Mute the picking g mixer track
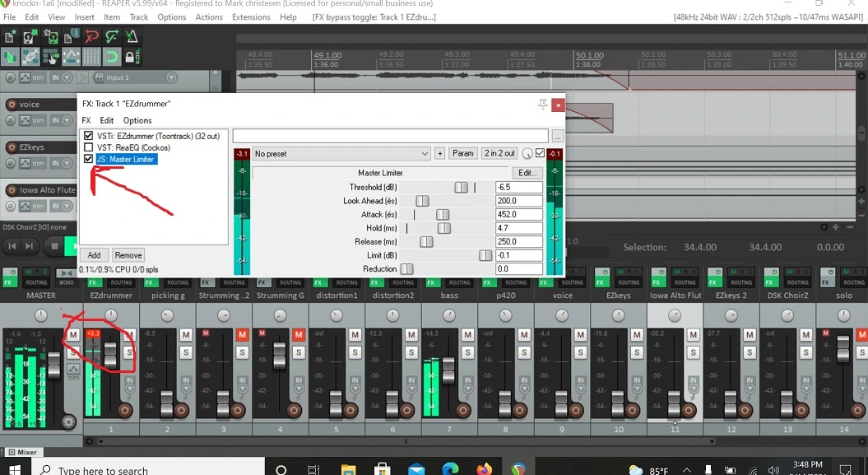868x475 pixels. coord(186,334)
